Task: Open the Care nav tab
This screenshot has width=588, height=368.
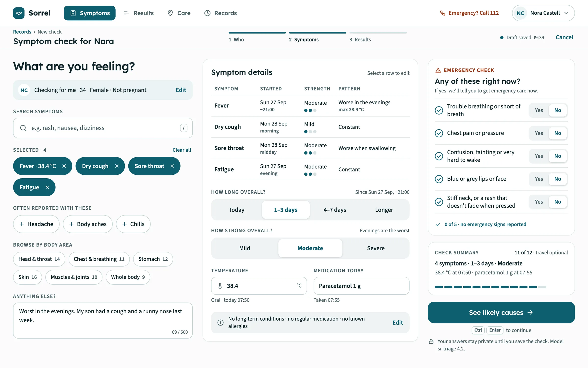Action: point(179,13)
